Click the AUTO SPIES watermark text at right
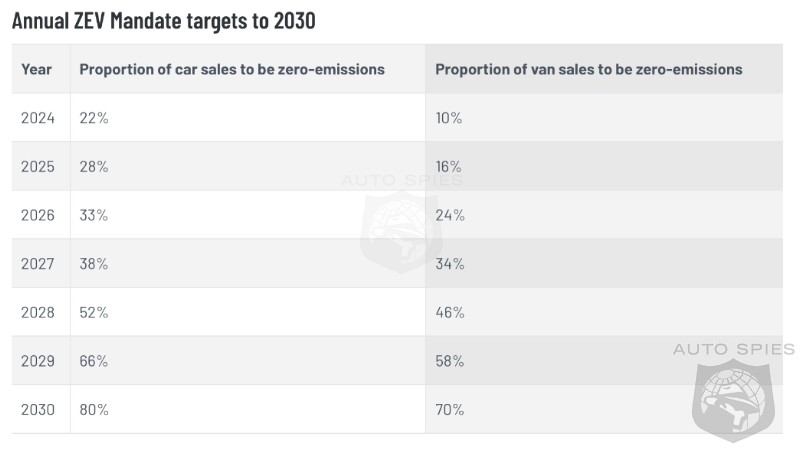This screenshot has height=450, width=800. (x=734, y=349)
